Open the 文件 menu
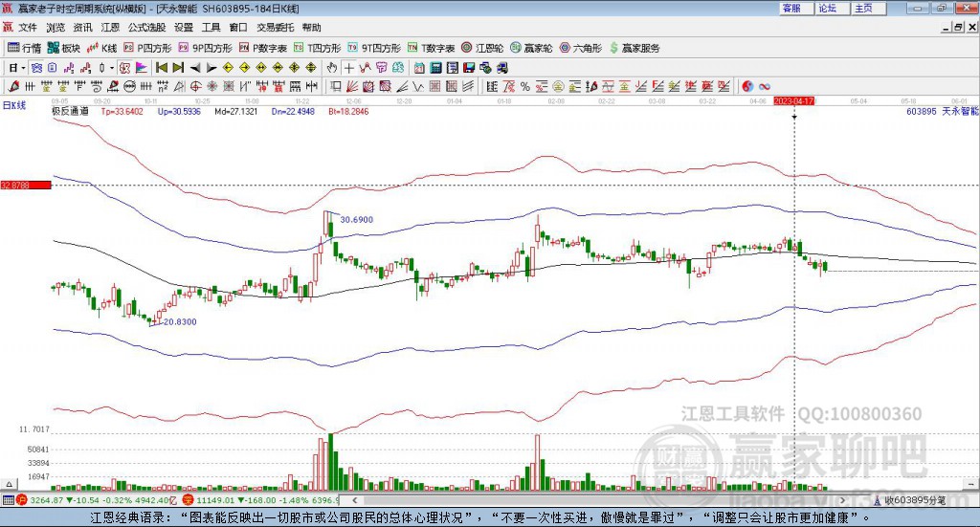 click(x=28, y=28)
